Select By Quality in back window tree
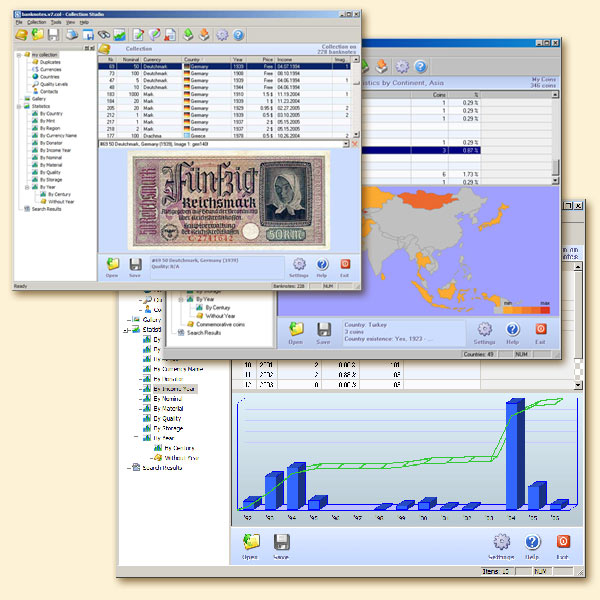600x600 pixels. tap(167, 418)
